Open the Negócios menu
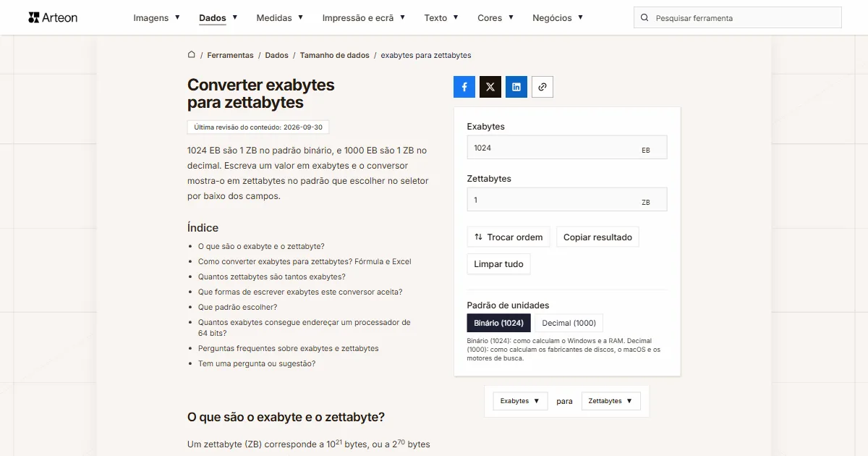This screenshot has height=456, width=868. [x=558, y=18]
